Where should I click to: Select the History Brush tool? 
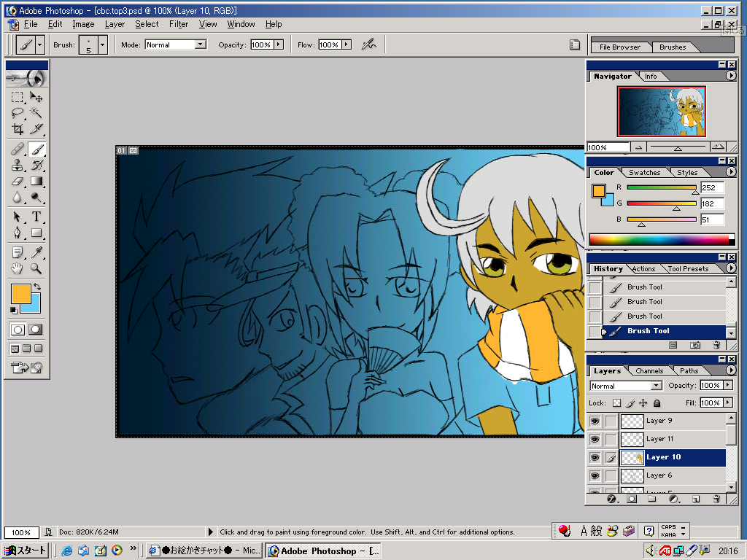[36, 166]
